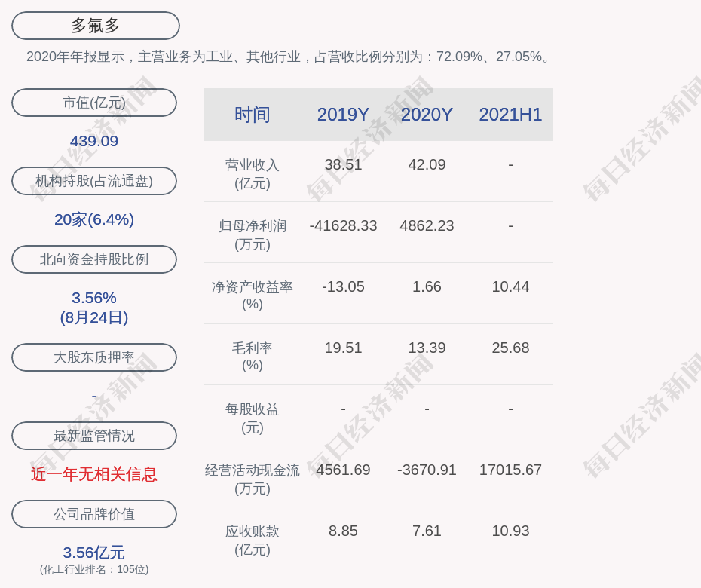Click the 每股收益 (元) row label
Viewport: 701px width, 588px height.
253,418
